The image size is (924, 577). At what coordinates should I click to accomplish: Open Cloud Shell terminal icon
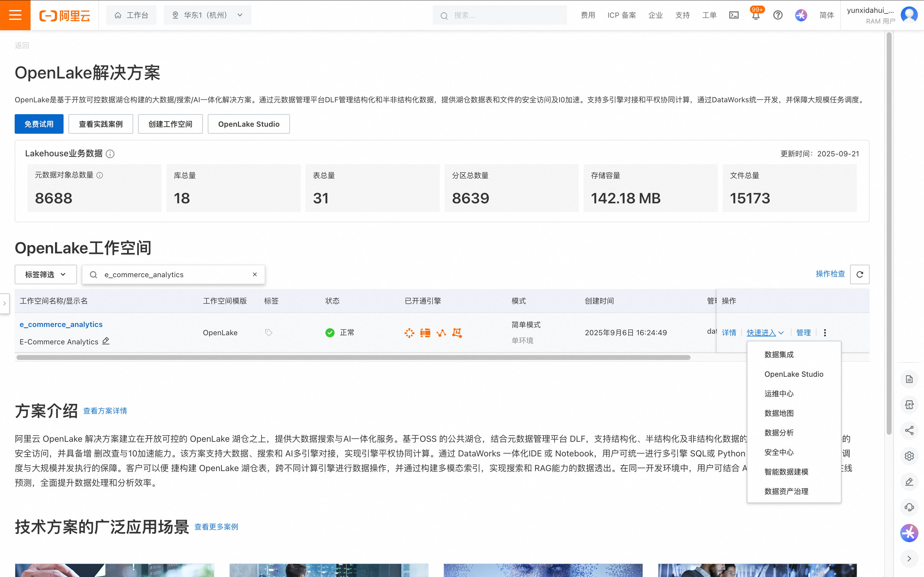click(733, 15)
